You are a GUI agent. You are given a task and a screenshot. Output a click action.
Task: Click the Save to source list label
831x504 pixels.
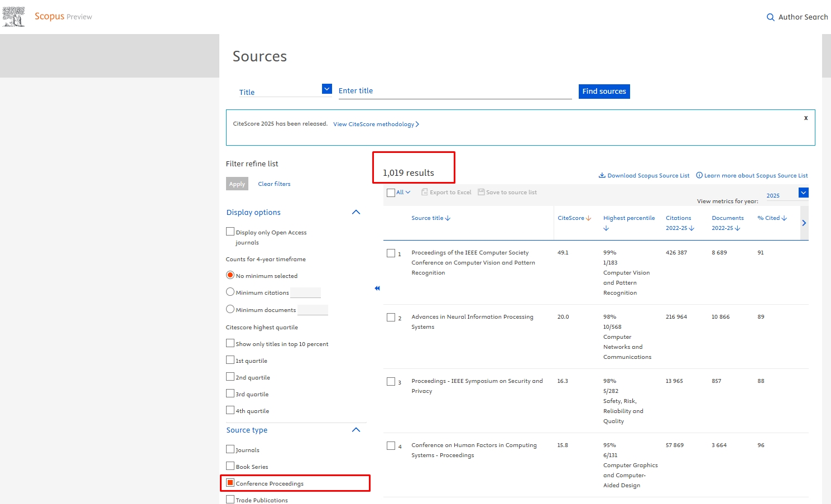click(511, 192)
